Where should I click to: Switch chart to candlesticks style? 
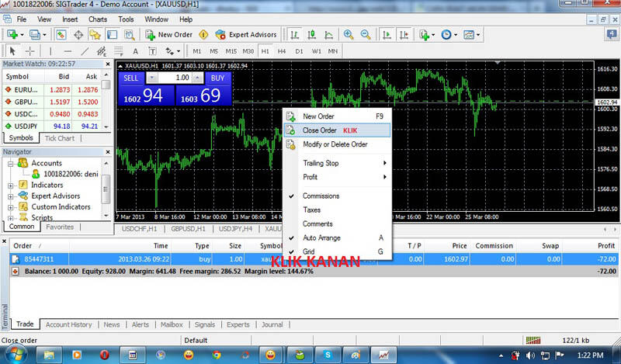click(x=312, y=35)
